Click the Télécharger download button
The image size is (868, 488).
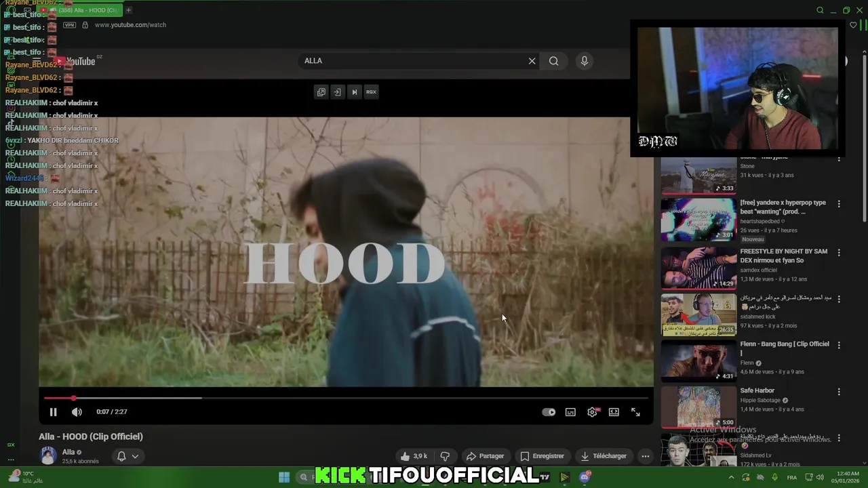[x=604, y=456]
